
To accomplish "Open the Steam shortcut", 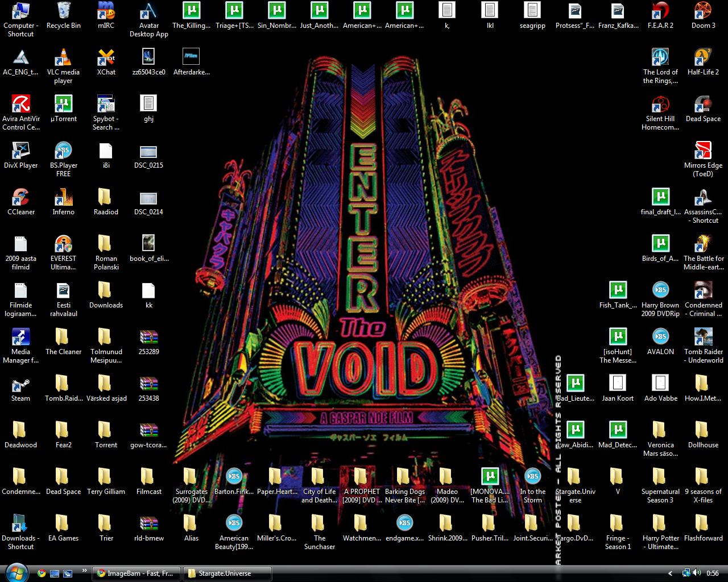I will (x=20, y=389).
